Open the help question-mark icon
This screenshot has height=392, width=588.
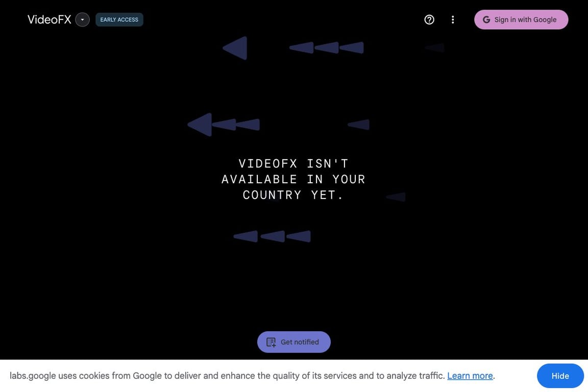(x=429, y=19)
